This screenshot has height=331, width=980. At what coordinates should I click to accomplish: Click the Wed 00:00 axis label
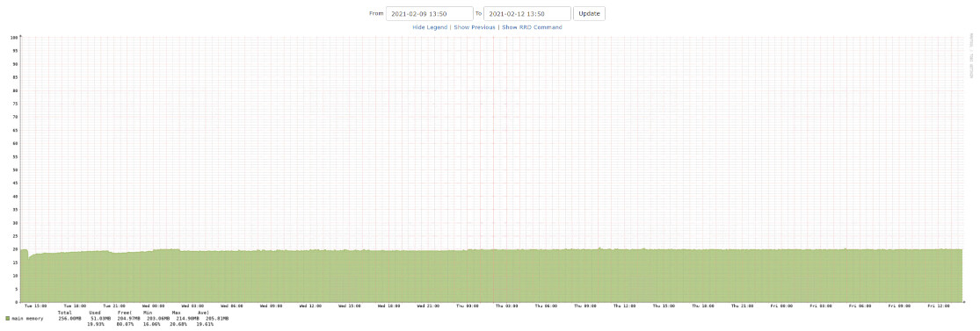[x=153, y=306]
